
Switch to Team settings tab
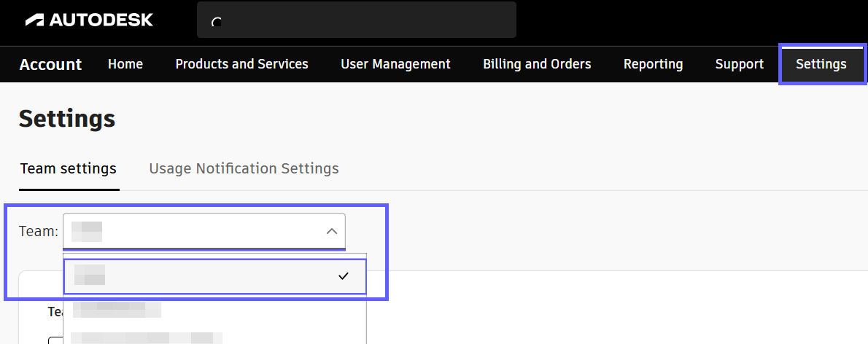click(69, 168)
